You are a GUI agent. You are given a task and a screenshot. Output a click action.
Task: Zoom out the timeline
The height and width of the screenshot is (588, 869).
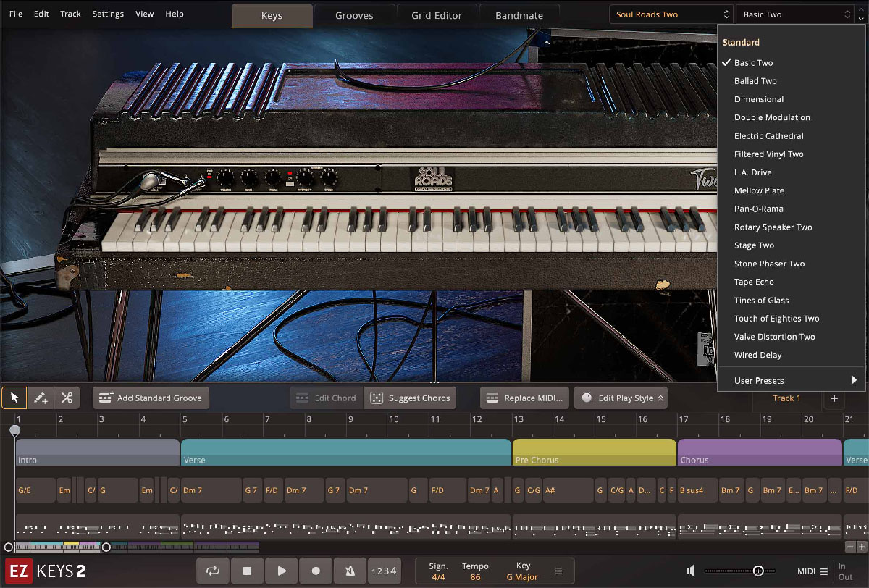pos(850,547)
